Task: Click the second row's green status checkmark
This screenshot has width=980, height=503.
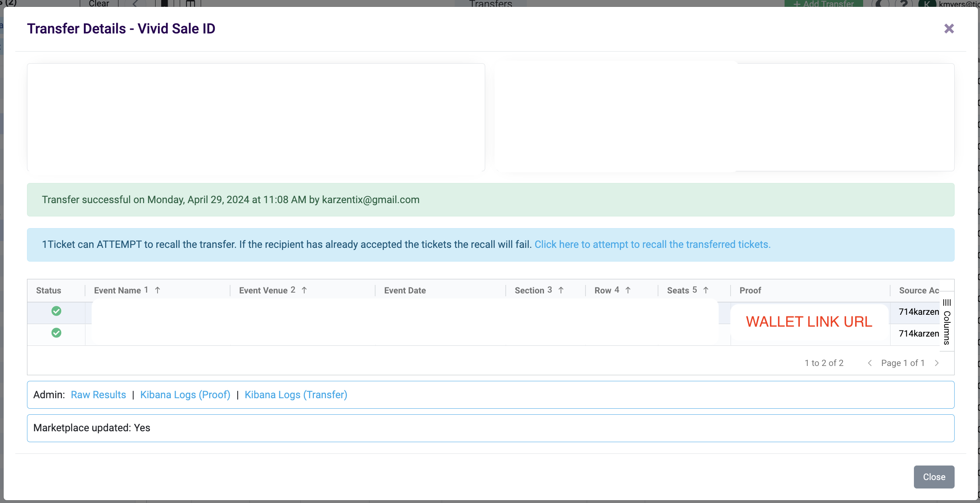Action: tap(56, 333)
